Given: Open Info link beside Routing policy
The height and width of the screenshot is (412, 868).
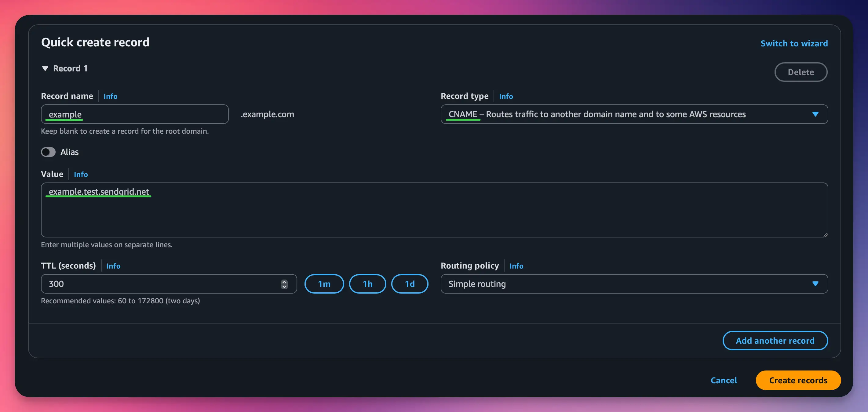Looking at the screenshot, I should click(x=516, y=266).
